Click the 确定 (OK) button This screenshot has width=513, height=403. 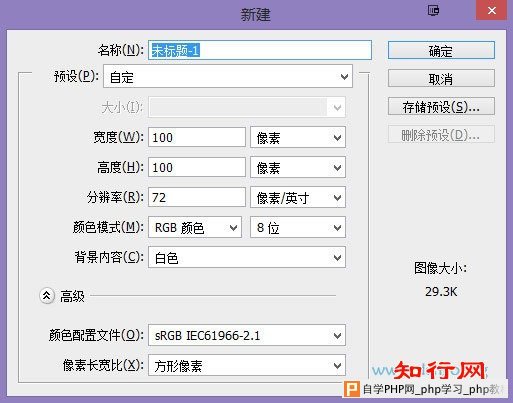[x=441, y=50]
